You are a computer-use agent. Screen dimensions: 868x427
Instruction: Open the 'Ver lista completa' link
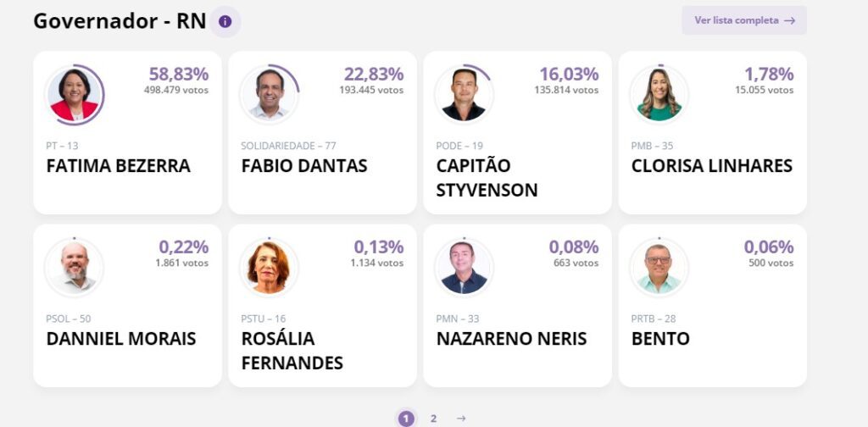(744, 20)
